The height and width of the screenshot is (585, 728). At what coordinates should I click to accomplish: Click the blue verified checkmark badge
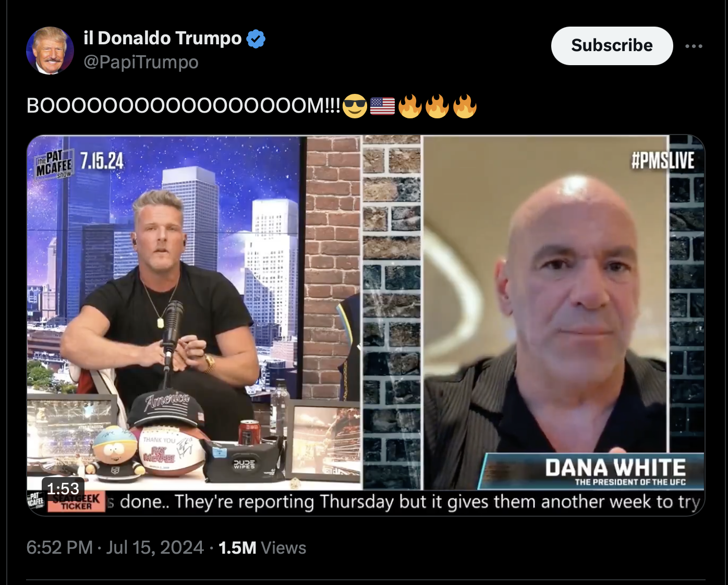pos(256,39)
